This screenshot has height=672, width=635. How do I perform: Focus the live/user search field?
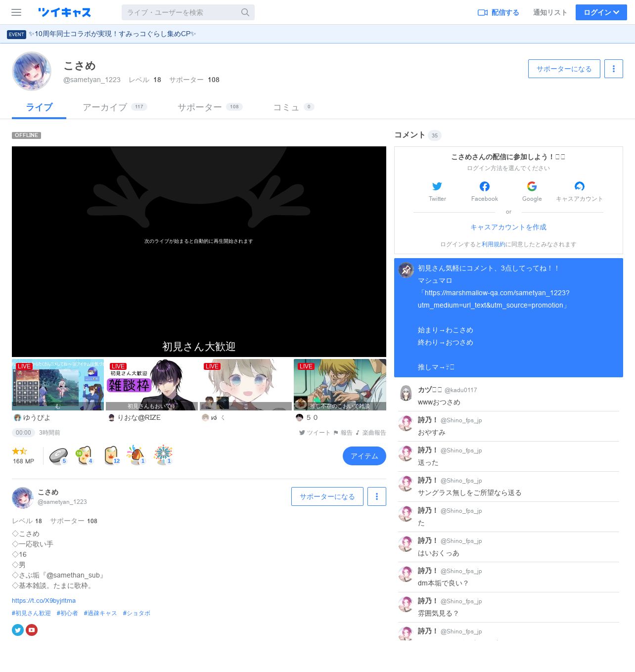[x=188, y=12]
